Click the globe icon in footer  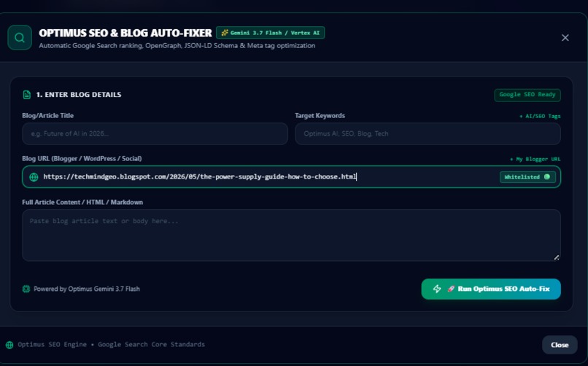pyautogui.click(x=9, y=345)
